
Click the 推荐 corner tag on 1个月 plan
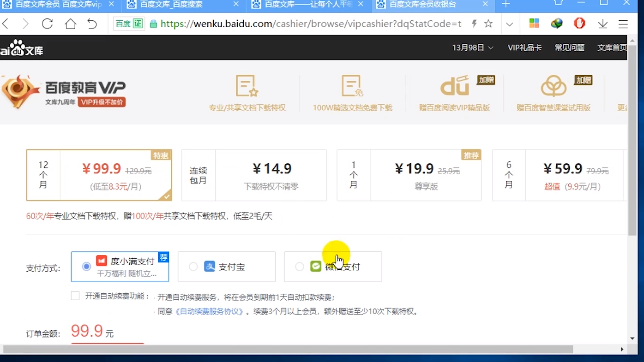pos(471,155)
